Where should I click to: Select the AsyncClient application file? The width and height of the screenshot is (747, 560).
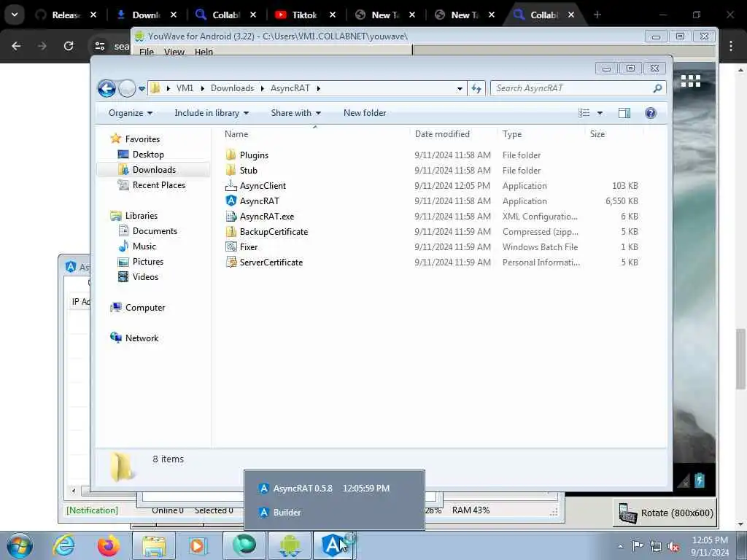click(263, 186)
